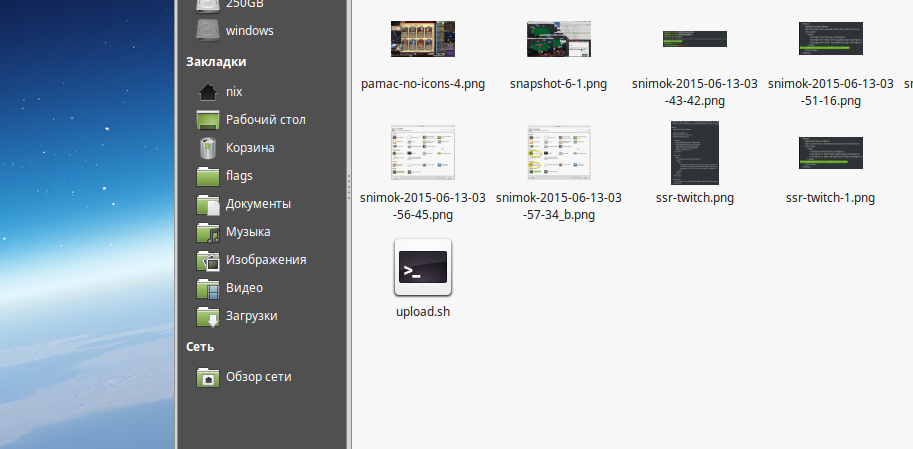Viewport: 913px width, 449px height.
Task: Click the file name ssr-twitch-1.png
Action: pyautogui.click(x=830, y=198)
